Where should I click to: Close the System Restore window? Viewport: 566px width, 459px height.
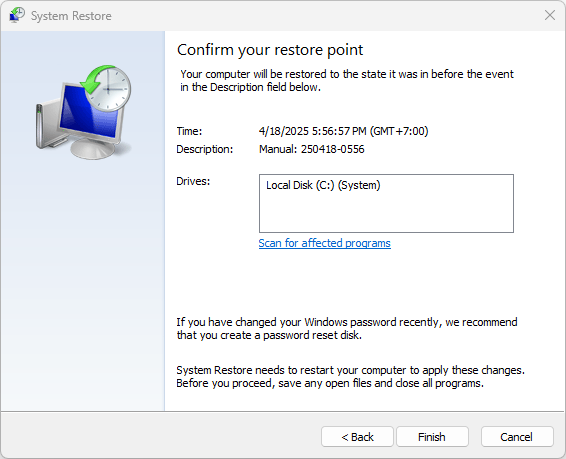pyautogui.click(x=549, y=15)
